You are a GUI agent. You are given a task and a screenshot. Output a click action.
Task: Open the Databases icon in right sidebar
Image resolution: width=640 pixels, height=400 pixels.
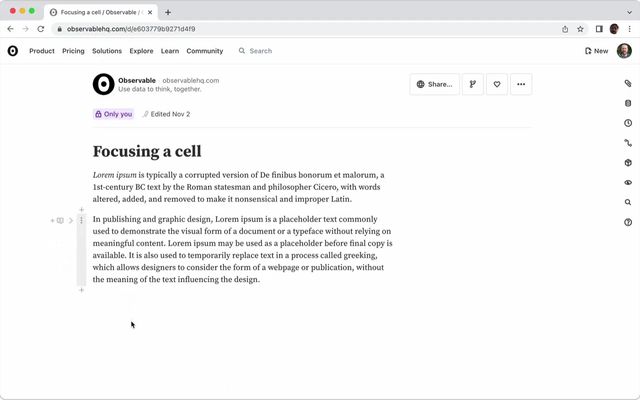(x=628, y=103)
